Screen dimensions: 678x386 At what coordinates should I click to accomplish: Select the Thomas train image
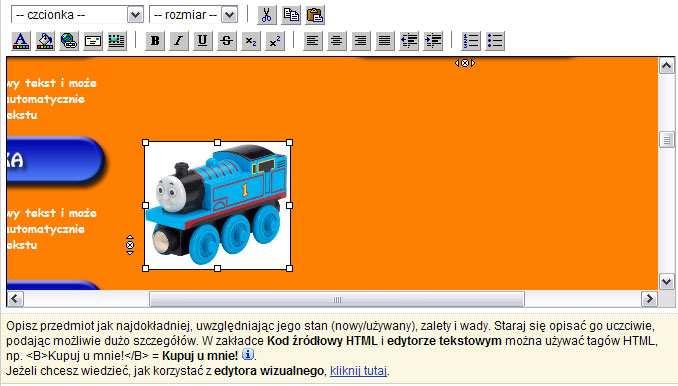tap(217, 205)
